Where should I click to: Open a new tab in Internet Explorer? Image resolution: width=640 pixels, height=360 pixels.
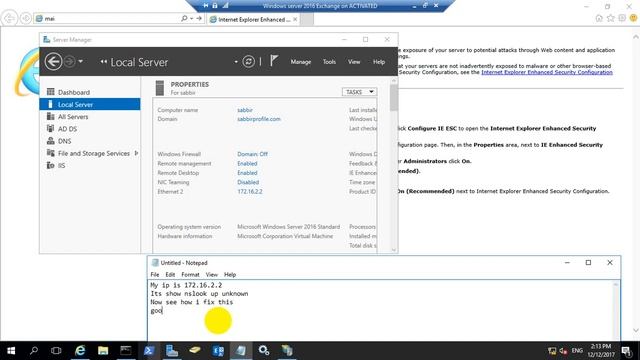(x=307, y=19)
